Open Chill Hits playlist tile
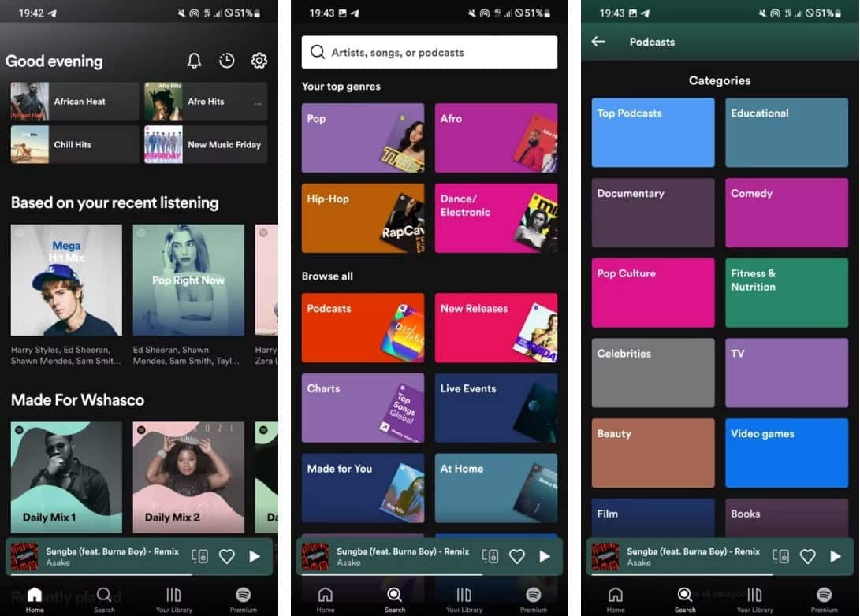The width and height of the screenshot is (860, 616). 75,144
